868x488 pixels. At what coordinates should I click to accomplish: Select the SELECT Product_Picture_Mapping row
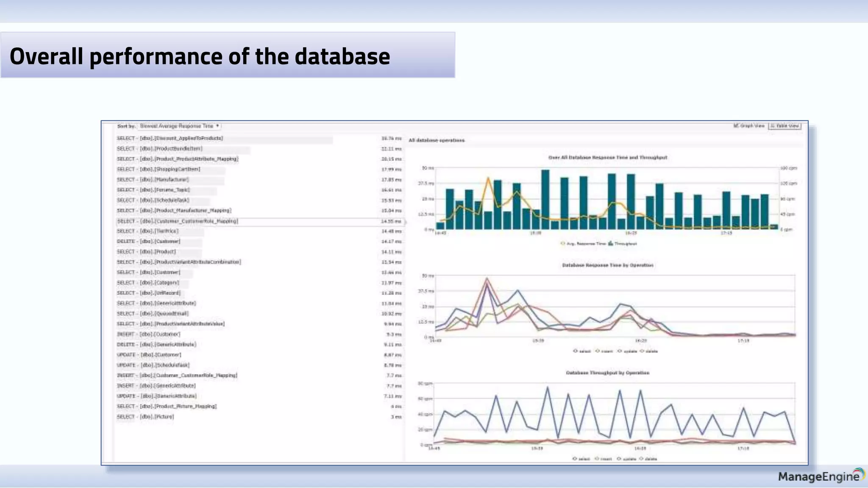tap(259, 406)
